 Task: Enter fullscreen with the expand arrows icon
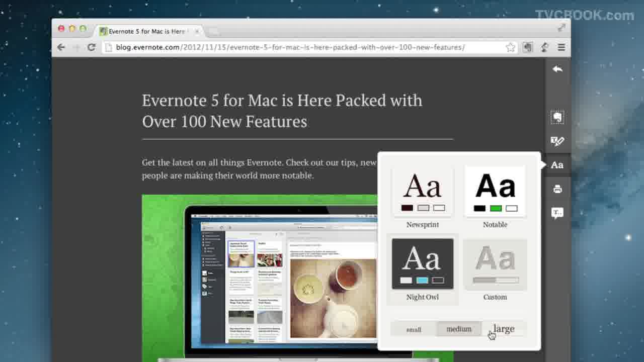pos(562,28)
